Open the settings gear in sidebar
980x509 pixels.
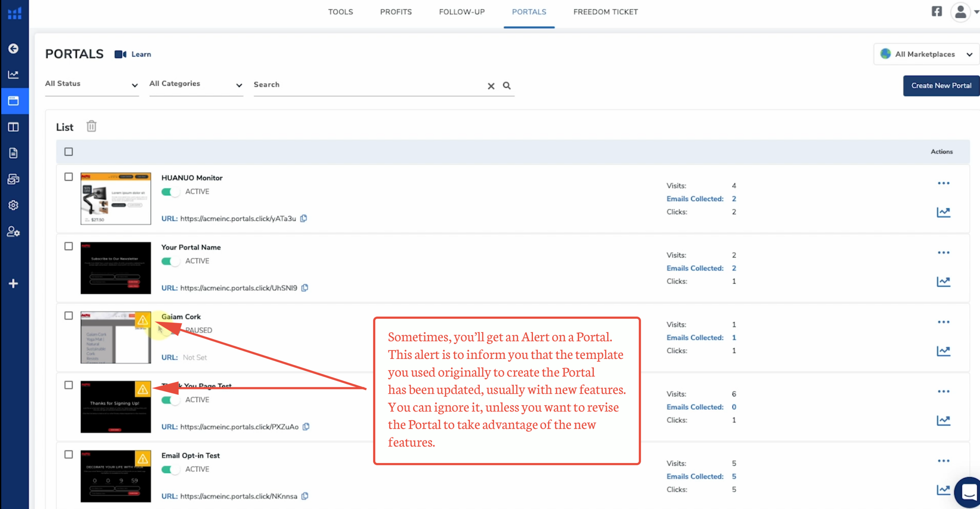[x=13, y=205]
